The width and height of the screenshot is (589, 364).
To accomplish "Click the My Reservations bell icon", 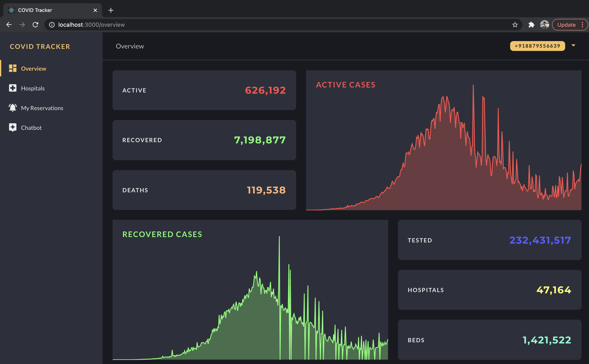I will (x=13, y=108).
